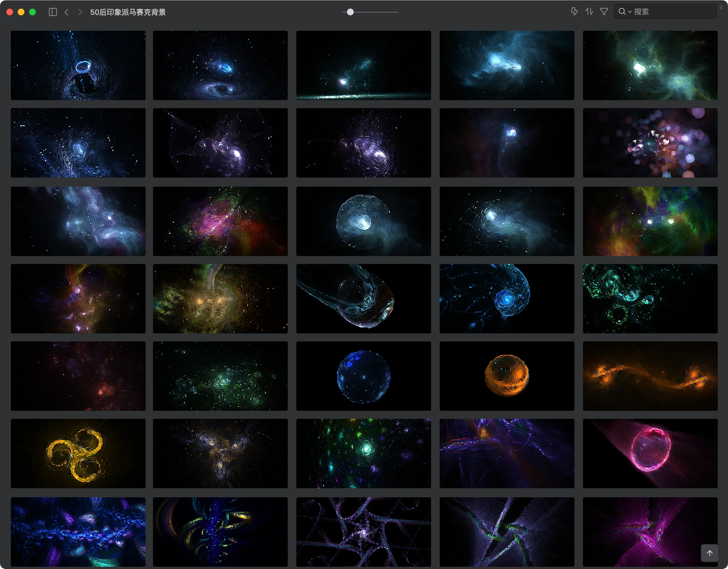The height and width of the screenshot is (569, 728).
Task: Toggle the sidebar panel icon
Action: pyautogui.click(x=53, y=12)
